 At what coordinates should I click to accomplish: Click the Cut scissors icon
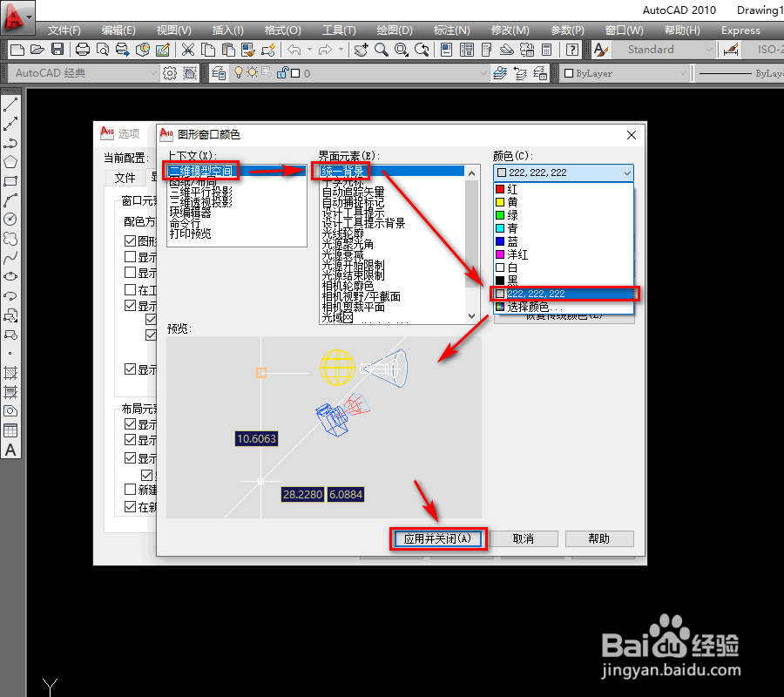[188, 50]
